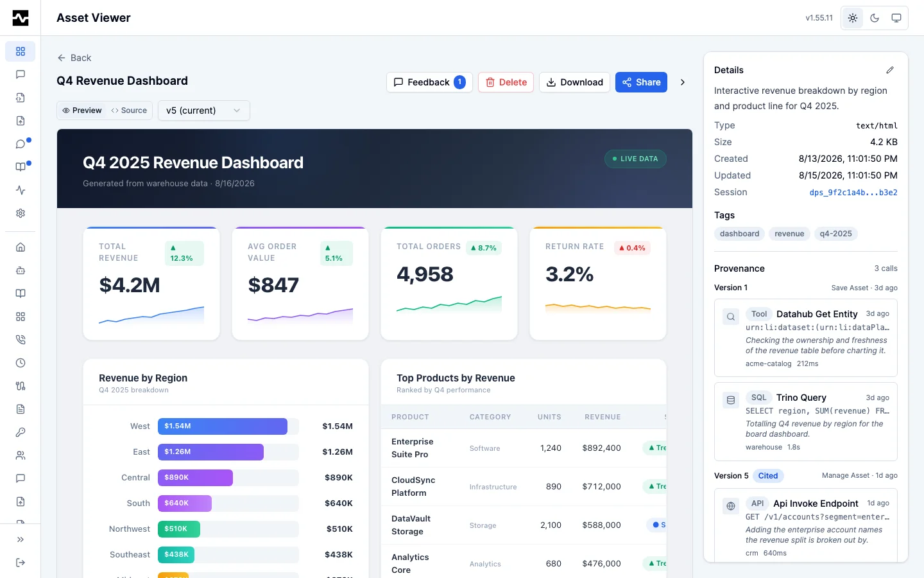Click the West $1.54M revenue bar
The height and width of the screenshot is (578, 924).
pos(223,426)
